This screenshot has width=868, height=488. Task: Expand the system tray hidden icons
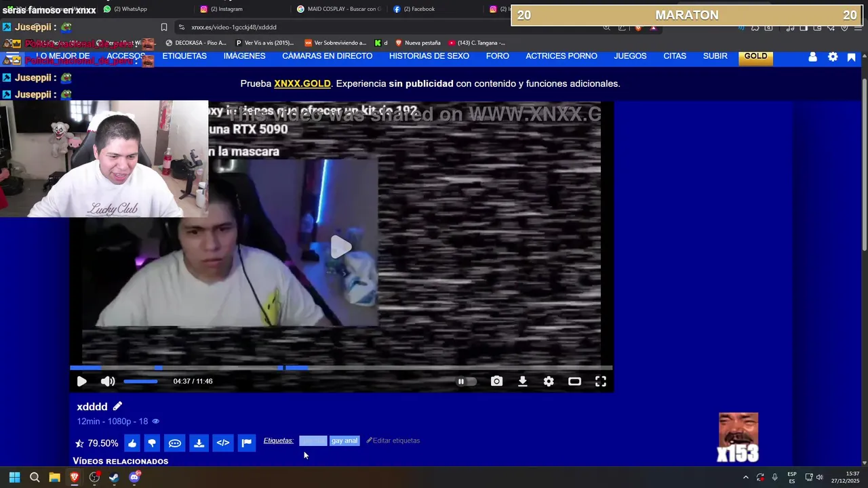coord(745,477)
